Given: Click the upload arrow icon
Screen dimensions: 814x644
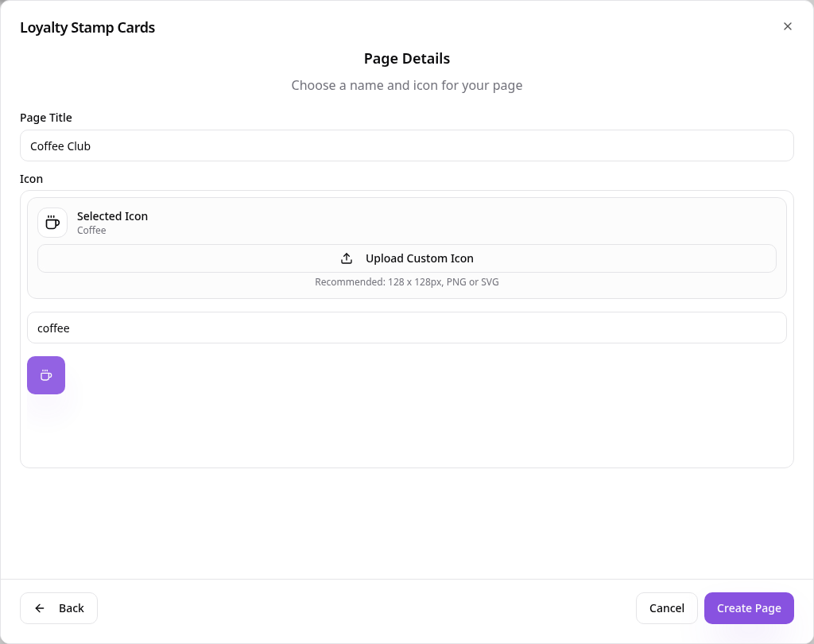Looking at the screenshot, I should point(347,258).
